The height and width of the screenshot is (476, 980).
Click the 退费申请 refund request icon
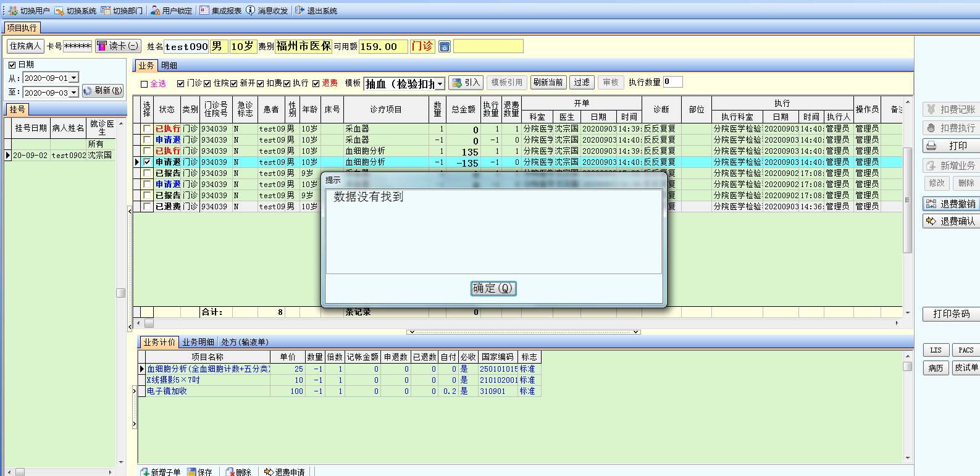tap(269, 472)
